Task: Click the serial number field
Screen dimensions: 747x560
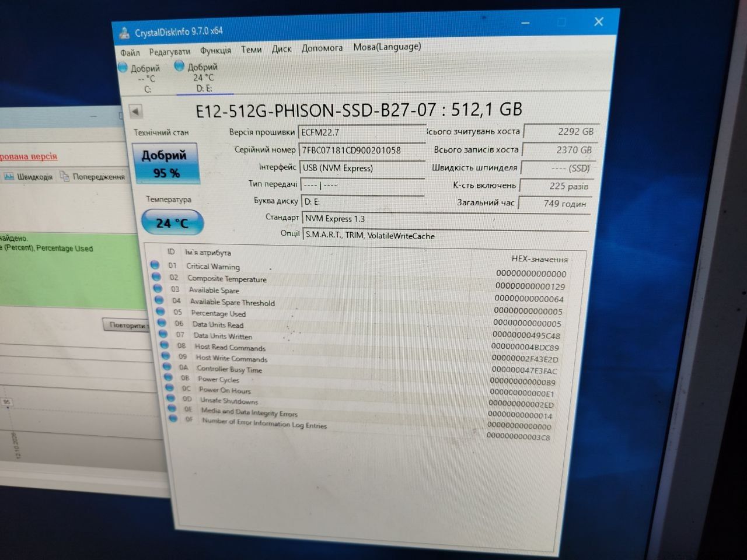Action: point(362,150)
